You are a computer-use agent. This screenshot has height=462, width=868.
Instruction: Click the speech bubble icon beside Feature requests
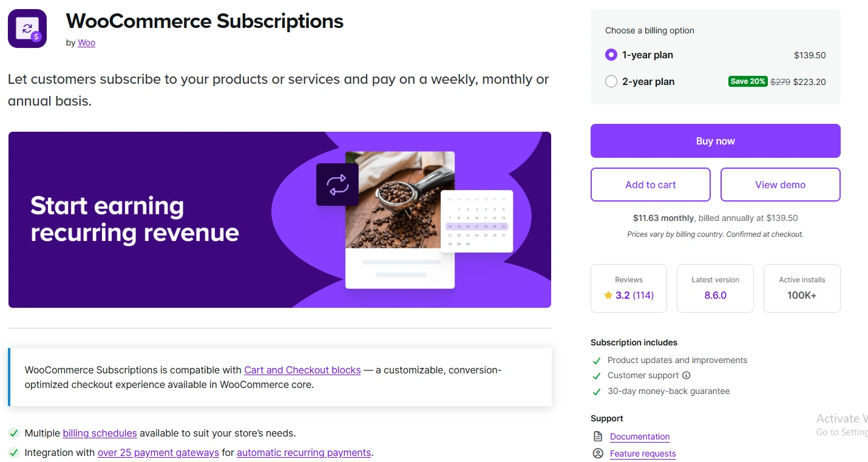click(x=597, y=453)
